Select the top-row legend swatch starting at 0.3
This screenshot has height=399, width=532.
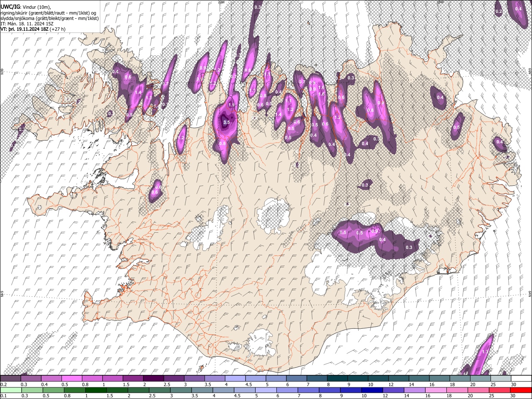tap(31, 378)
